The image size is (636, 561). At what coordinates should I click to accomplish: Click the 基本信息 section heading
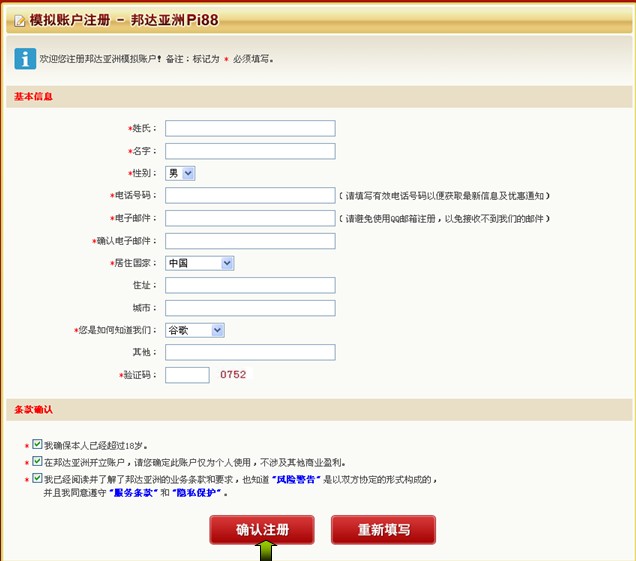click(x=33, y=97)
